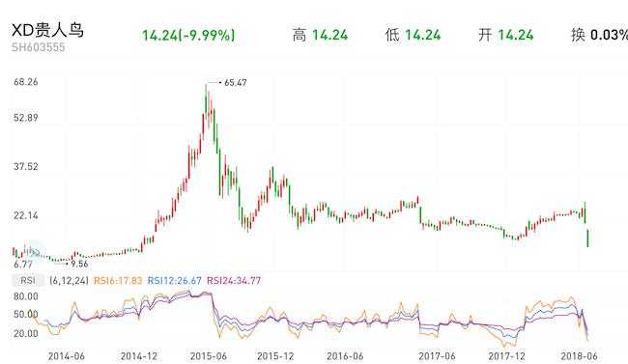The width and height of the screenshot is (628, 364).
Task: Click the RSI indicator button
Action: (x=28, y=280)
